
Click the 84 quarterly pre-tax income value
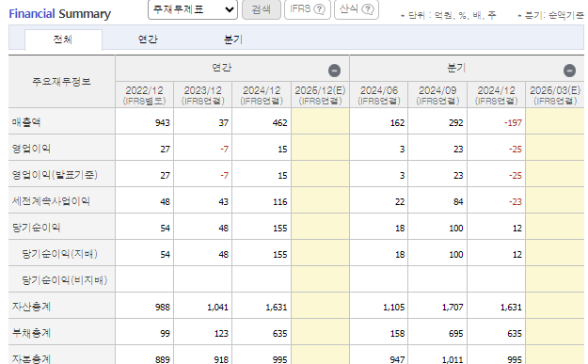pos(458,201)
